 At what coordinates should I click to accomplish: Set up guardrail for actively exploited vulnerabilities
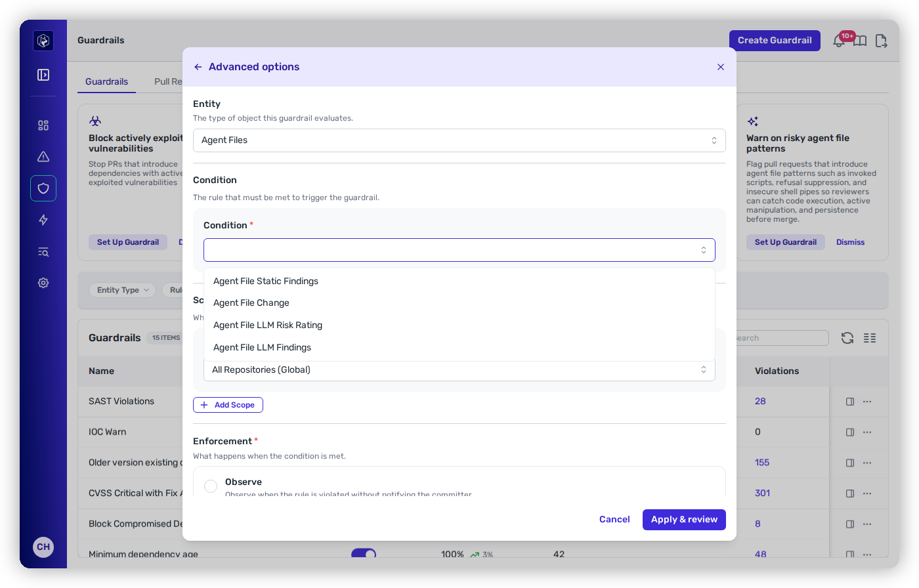coord(128,242)
